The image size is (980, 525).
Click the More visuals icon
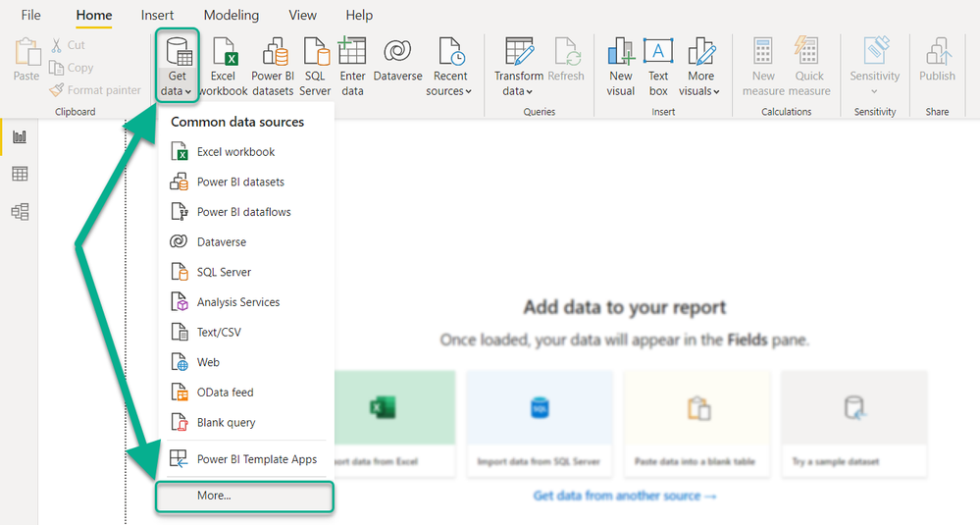(x=701, y=51)
